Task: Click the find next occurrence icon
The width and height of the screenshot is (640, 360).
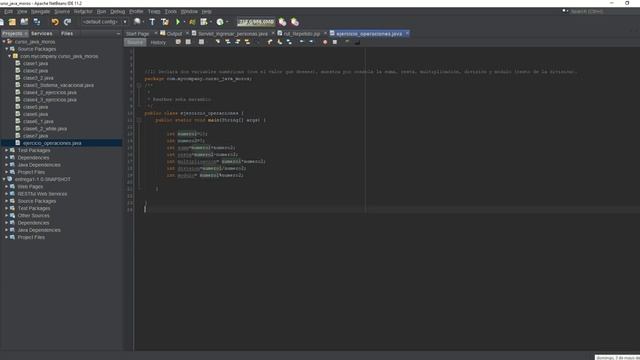Action: click(x=238, y=42)
